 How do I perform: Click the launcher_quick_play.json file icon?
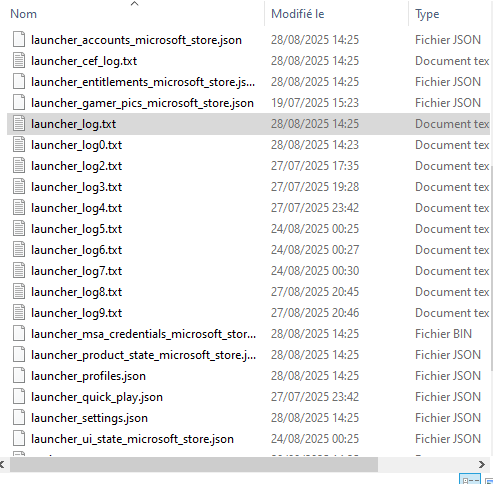point(19,397)
